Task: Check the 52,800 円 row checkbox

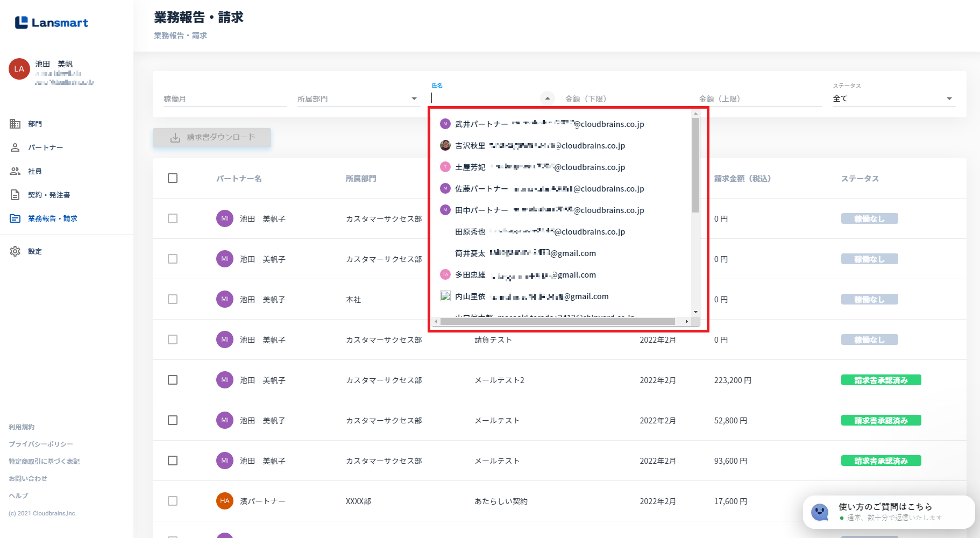Action: (x=173, y=420)
